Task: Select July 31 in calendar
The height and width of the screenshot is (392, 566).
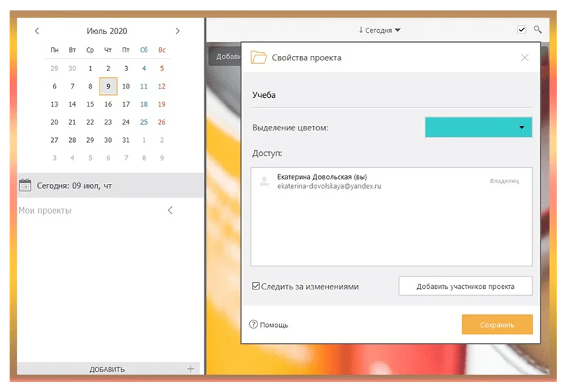Action: point(125,140)
